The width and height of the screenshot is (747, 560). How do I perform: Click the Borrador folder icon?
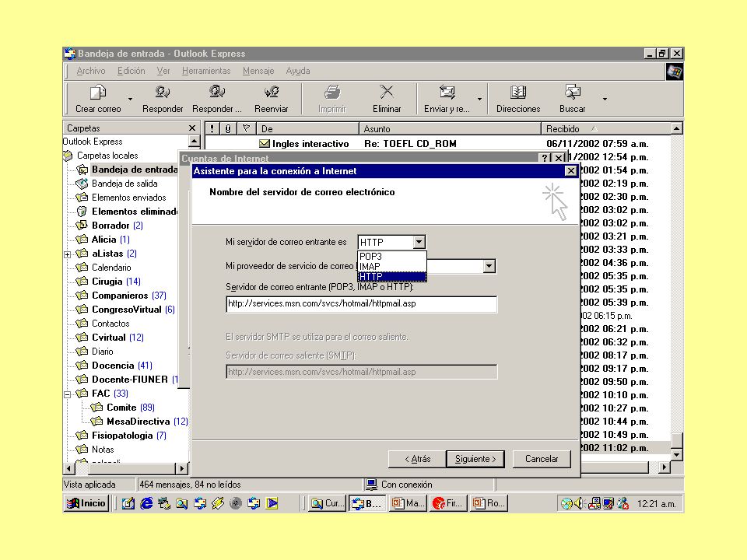(x=82, y=225)
